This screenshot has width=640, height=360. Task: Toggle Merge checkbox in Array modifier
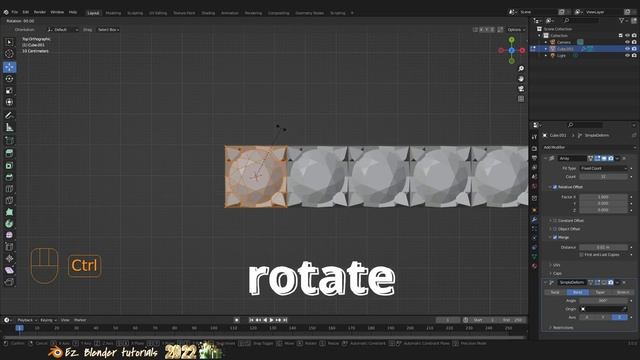coord(555,237)
